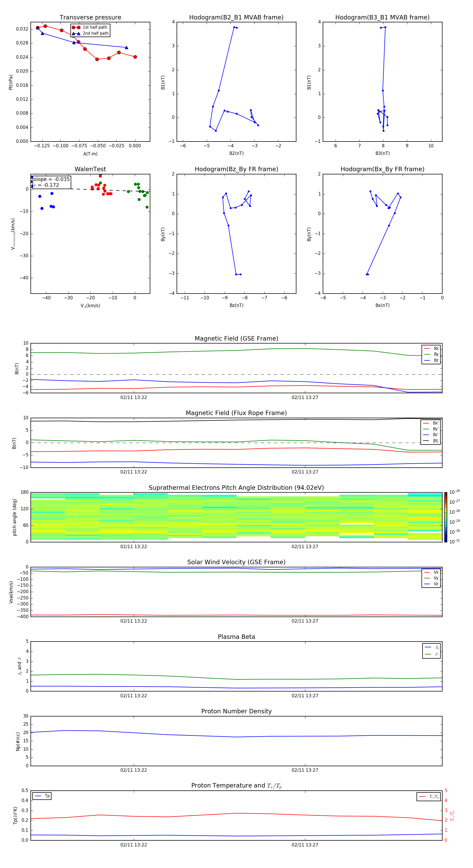Select the red 'Te/Tp' legend entry

429,796
